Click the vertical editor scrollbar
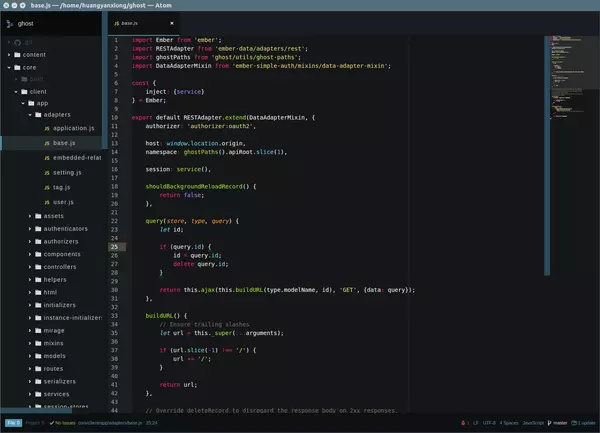 click(x=547, y=155)
